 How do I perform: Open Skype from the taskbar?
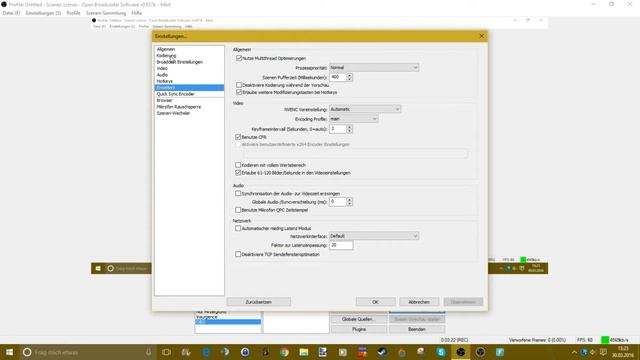(441, 352)
